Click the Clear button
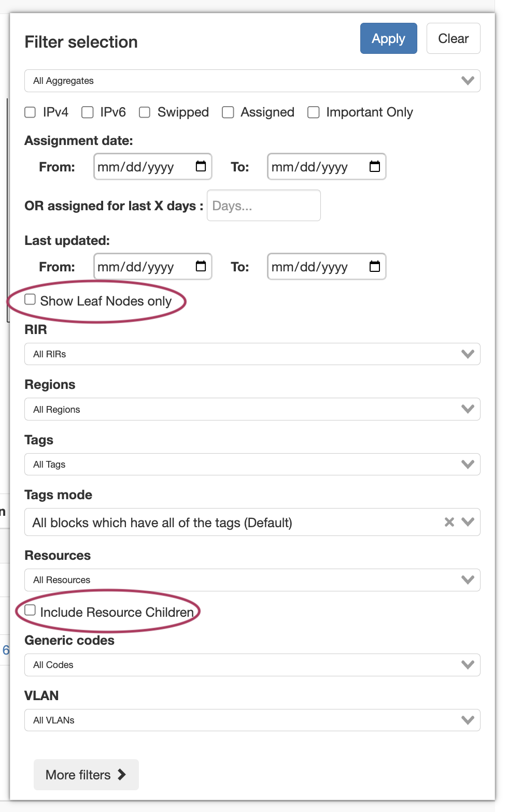 click(453, 38)
